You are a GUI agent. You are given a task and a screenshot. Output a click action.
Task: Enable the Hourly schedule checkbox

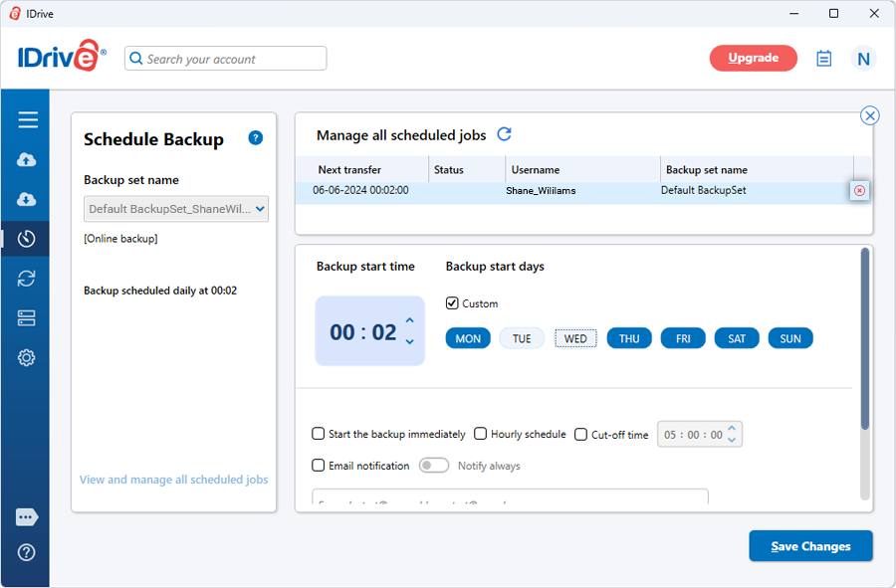pos(481,434)
